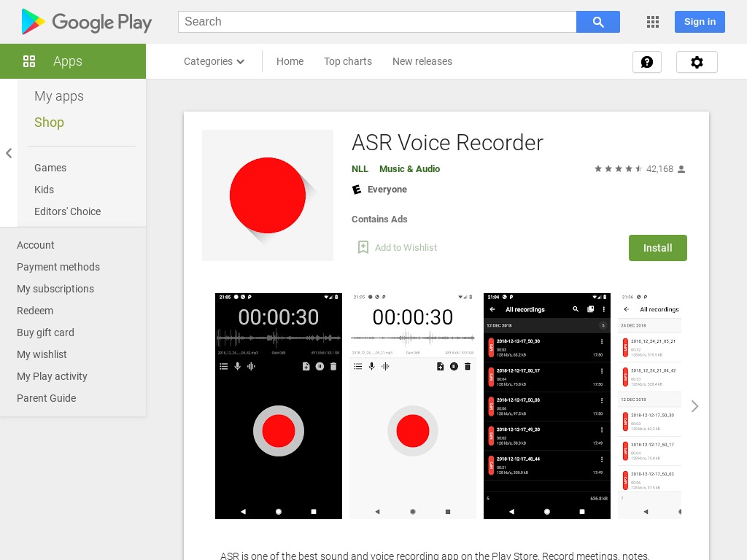Click the Redeem link
This screenshot has width=747, height=560.
click(x=35, y=311)
